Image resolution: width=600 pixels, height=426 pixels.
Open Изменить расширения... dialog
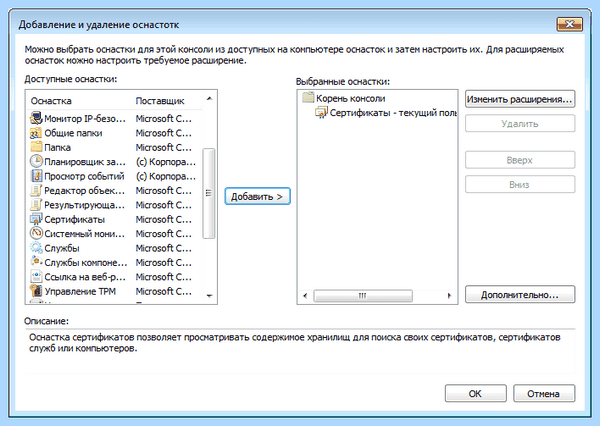[x=520, y=99]
